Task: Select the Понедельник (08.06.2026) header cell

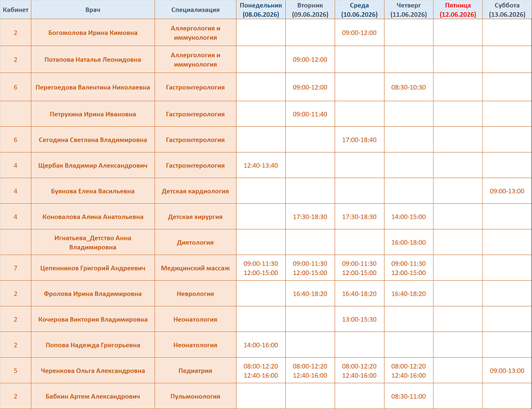Action: [261, 10]
